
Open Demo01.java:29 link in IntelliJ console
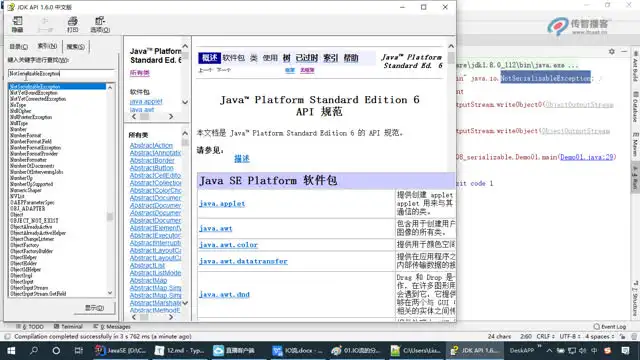coord(587,157)
